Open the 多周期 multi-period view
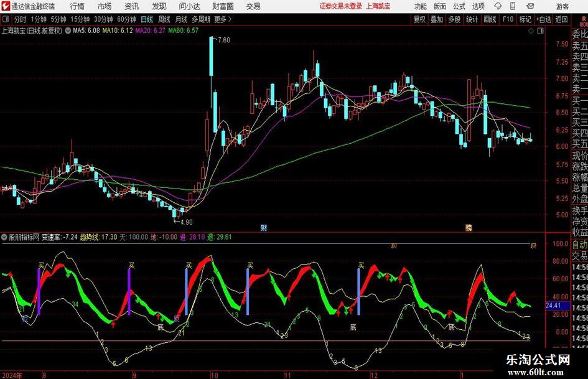 coord(201,19)
